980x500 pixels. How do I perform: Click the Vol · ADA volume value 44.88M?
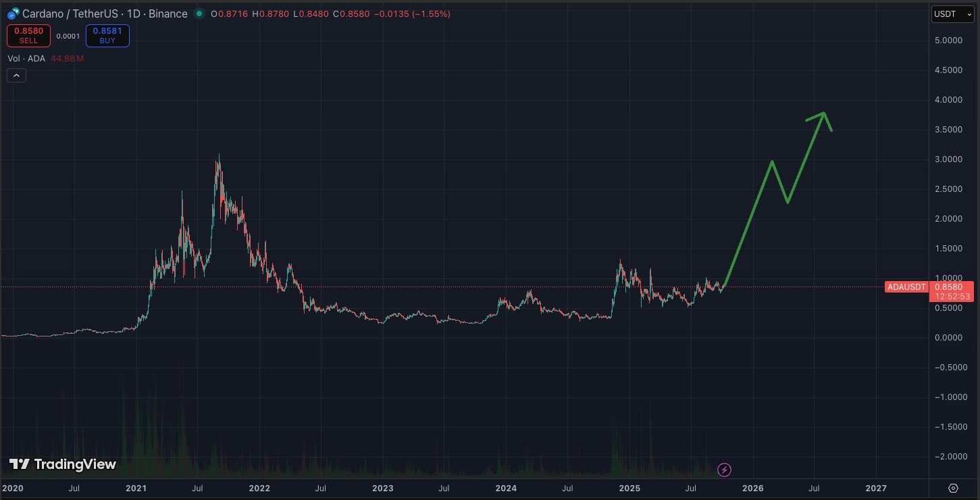click(x=67, y=58)
